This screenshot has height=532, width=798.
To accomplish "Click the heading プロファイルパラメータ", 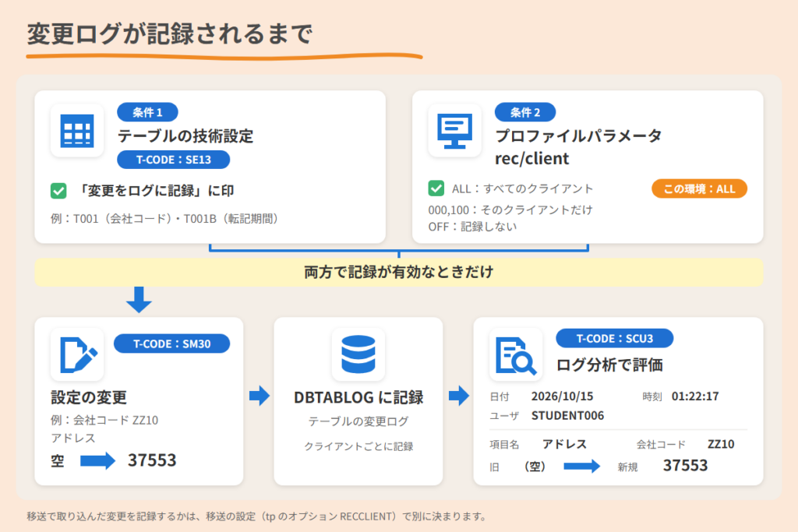I will pyautogui.click(x=579, y=136).
